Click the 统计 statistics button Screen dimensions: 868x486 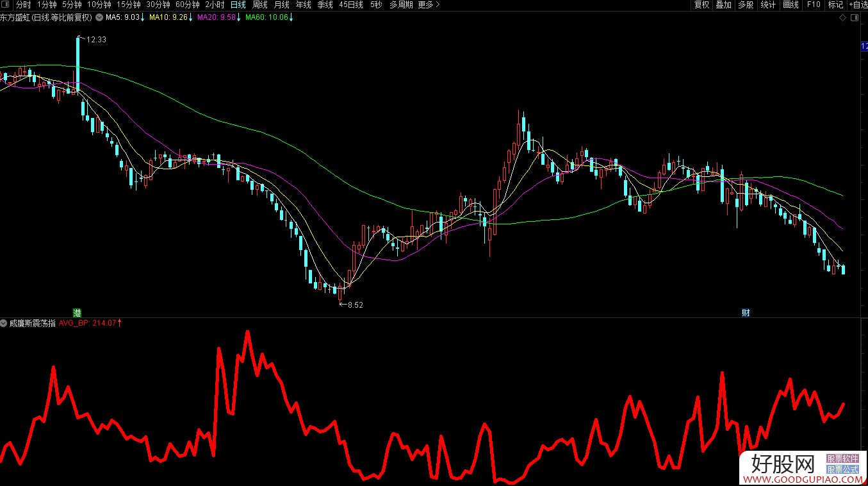[x=768, y=4]
